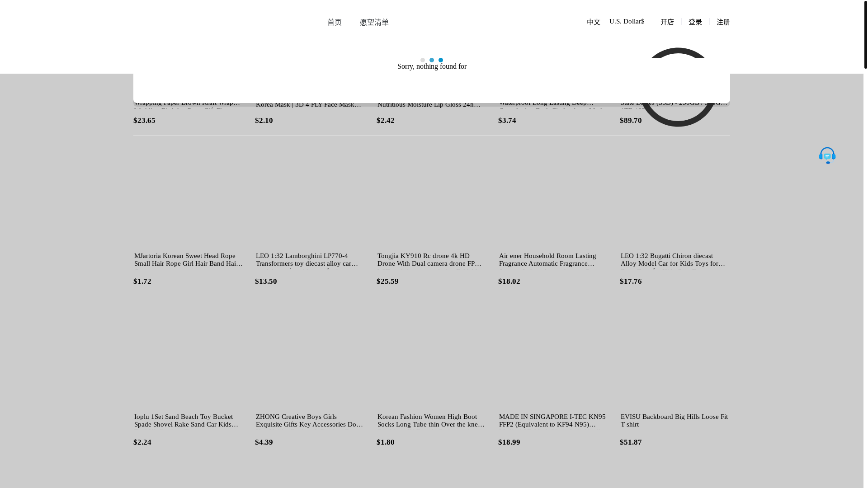Click the $2.24 sand toy price
The height and width of the screenshot is (488, 868).
tap(142, 442)
